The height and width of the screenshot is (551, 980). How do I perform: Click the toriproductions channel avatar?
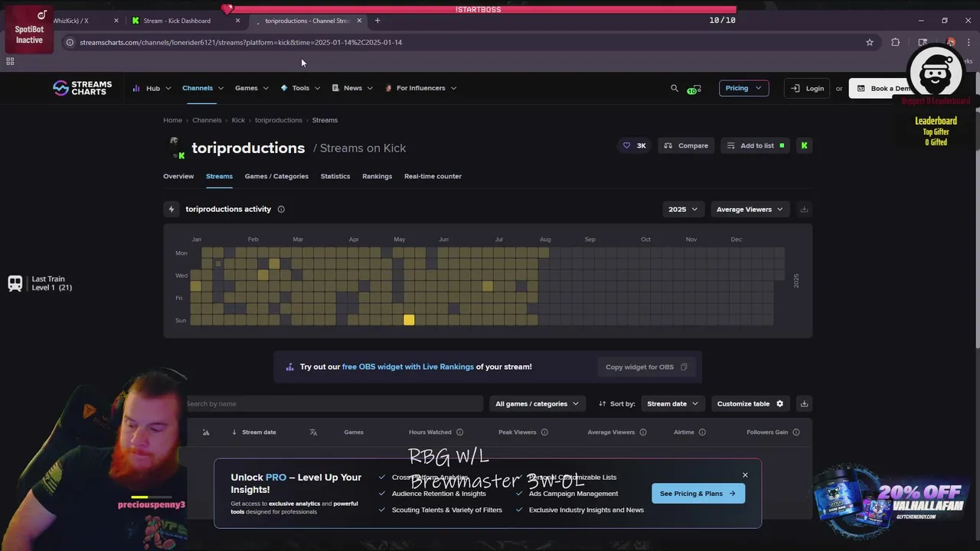point(175,147)
